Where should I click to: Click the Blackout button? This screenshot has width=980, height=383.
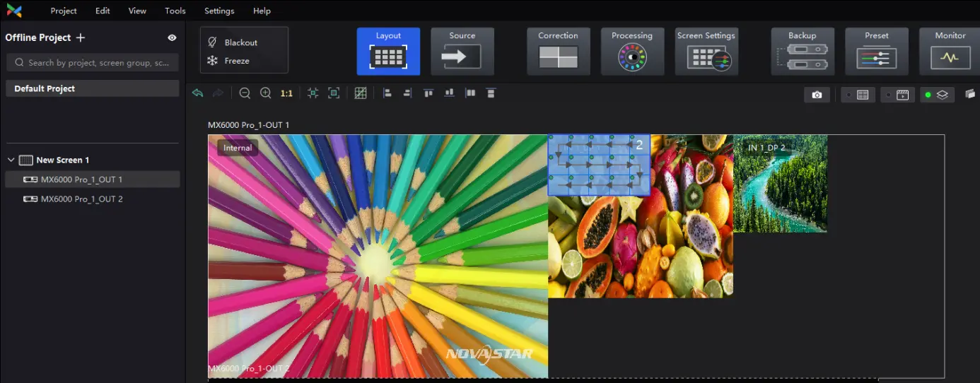click(x=240, y=42)
